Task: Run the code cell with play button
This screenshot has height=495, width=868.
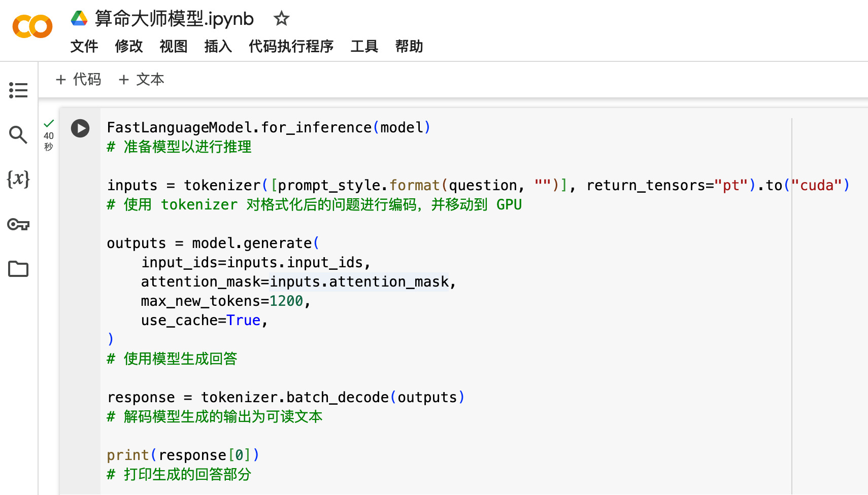Action: [x=80, y=128]
